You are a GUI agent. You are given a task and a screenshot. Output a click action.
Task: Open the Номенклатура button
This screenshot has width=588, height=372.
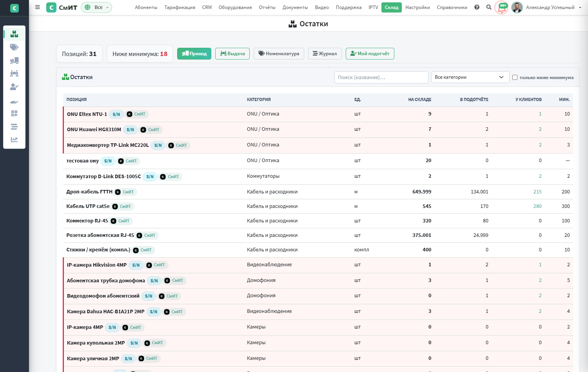279,54
